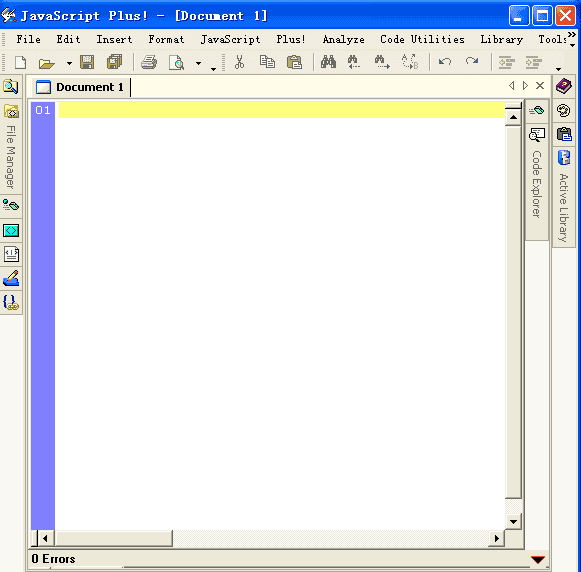Click the Copy icon
The height and width of the screenshot is (572, 581).
(x=267, y=62)
